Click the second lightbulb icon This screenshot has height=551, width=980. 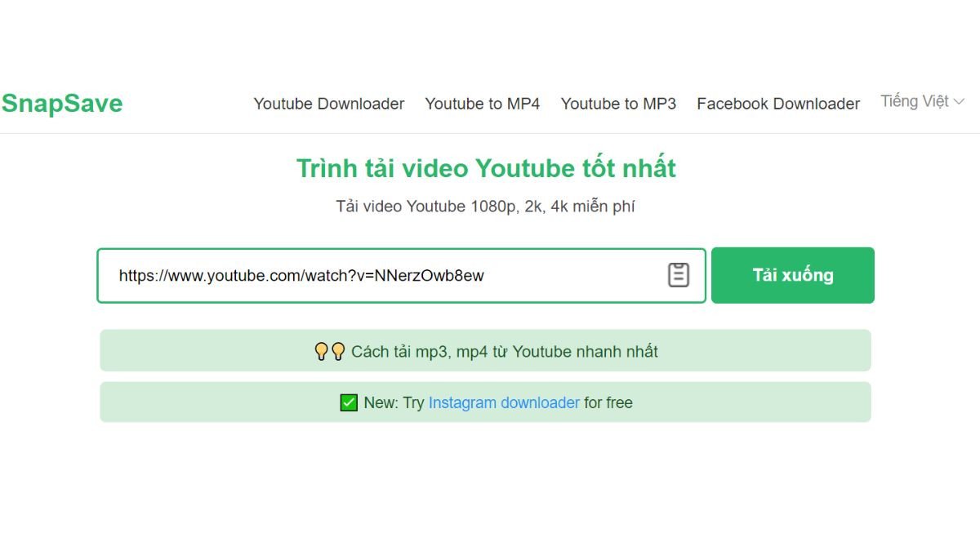(x=340, y=352)
